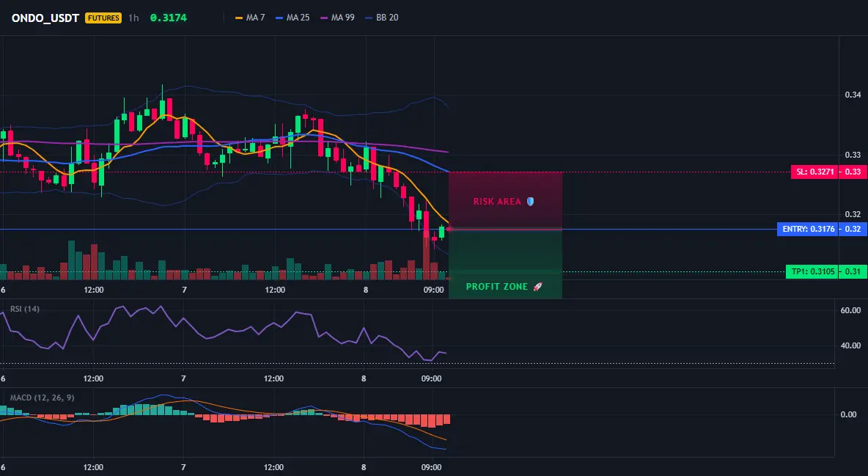The image size is (868, 476).
Task: Click the 0.3174 current price value
Action: click(x=169, y=18)
